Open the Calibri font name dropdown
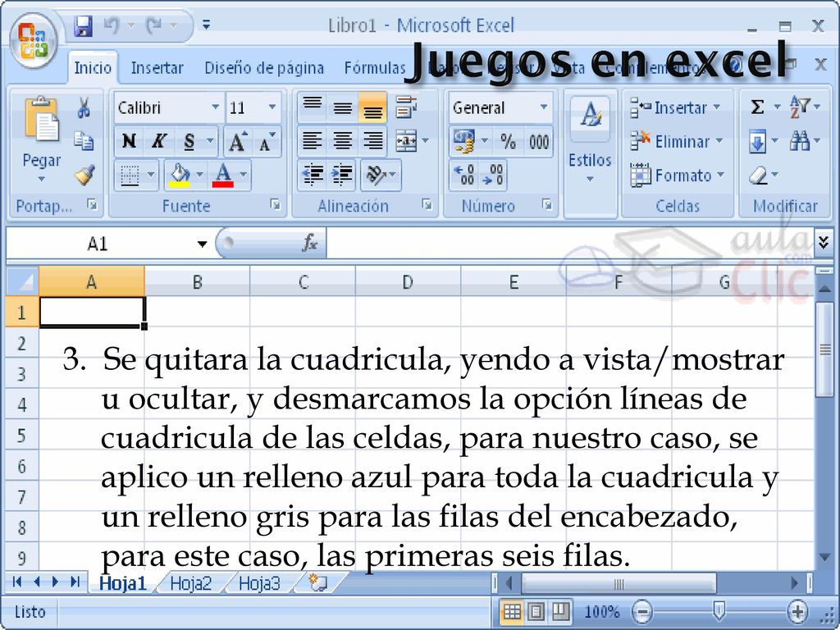The width and height of the screenshot is (840, 630). coord(216,107)
